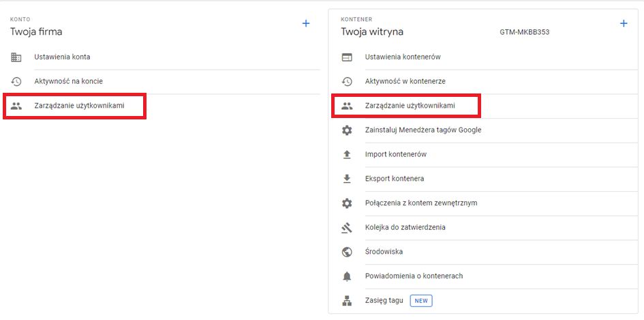Click the download icon for Eksport kontenera
This screenshot has width=644, height=320.
point(347,179)
